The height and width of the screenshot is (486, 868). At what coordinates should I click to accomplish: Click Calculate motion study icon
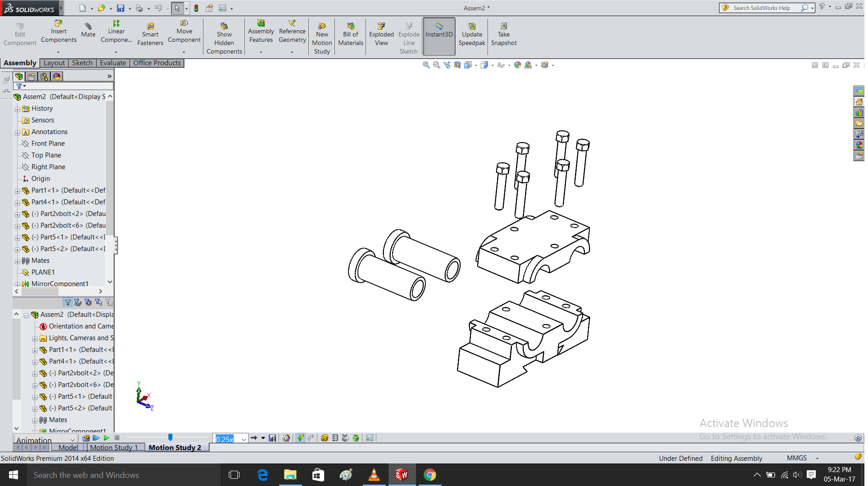coord(86,438)
